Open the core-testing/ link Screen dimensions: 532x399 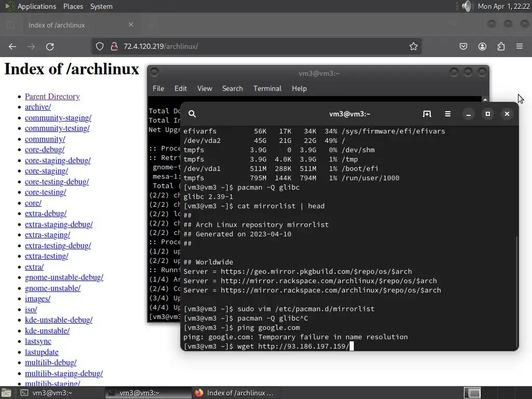pyautogui.click(x=46, y=192)
